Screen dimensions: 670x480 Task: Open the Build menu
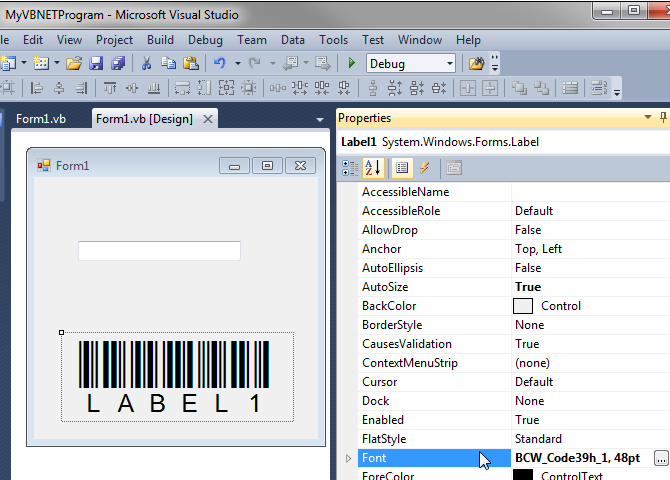tap(160, 40)
